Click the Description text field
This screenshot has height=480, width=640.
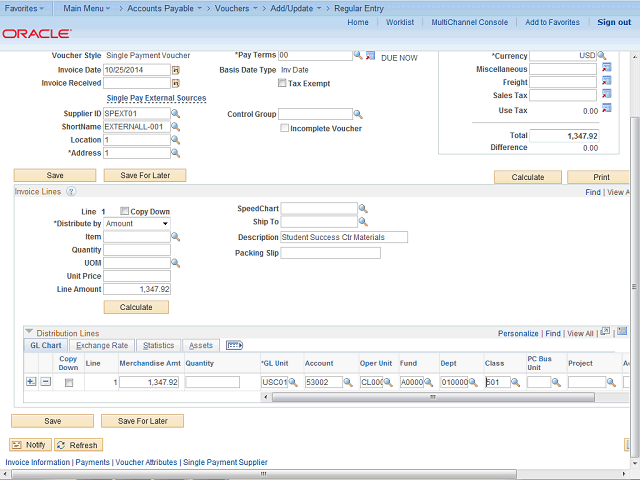pyautogui.click(x=344, y=237)
